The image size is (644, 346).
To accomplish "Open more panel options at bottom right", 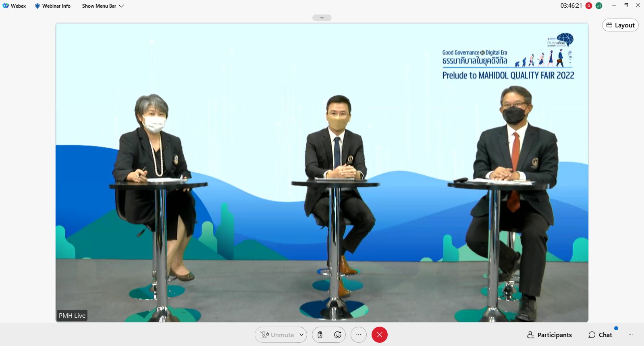I will pos(631,335).
